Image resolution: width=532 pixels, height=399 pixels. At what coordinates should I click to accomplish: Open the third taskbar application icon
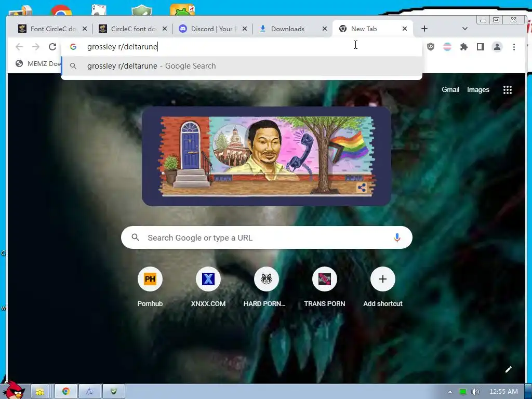coord(89,392)
